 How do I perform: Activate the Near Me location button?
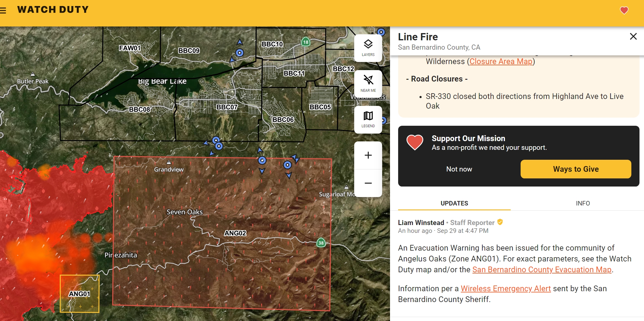(x=368, y=84)
